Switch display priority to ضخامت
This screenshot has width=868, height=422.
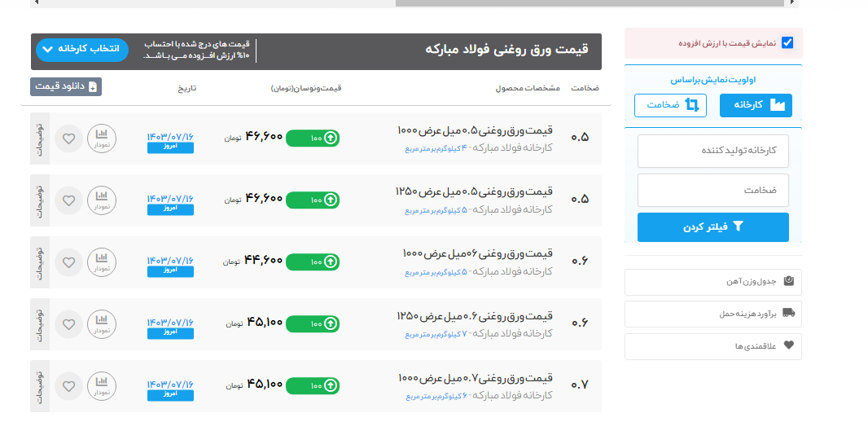pos(670,105)
